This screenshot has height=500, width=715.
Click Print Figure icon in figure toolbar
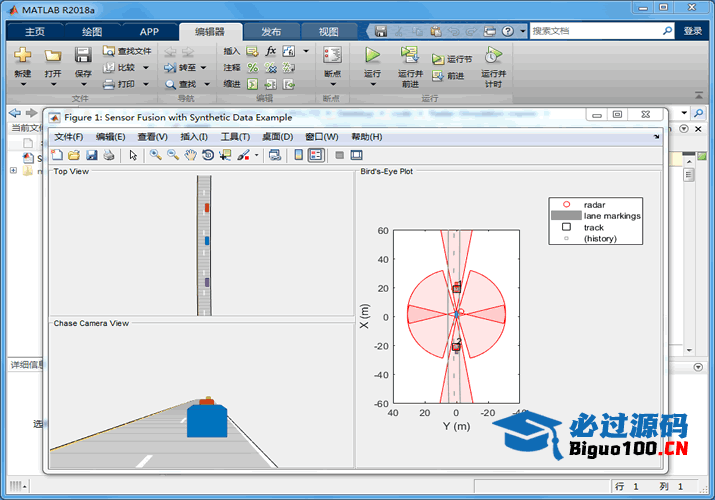pyautogui.click(x=109, y=155)
